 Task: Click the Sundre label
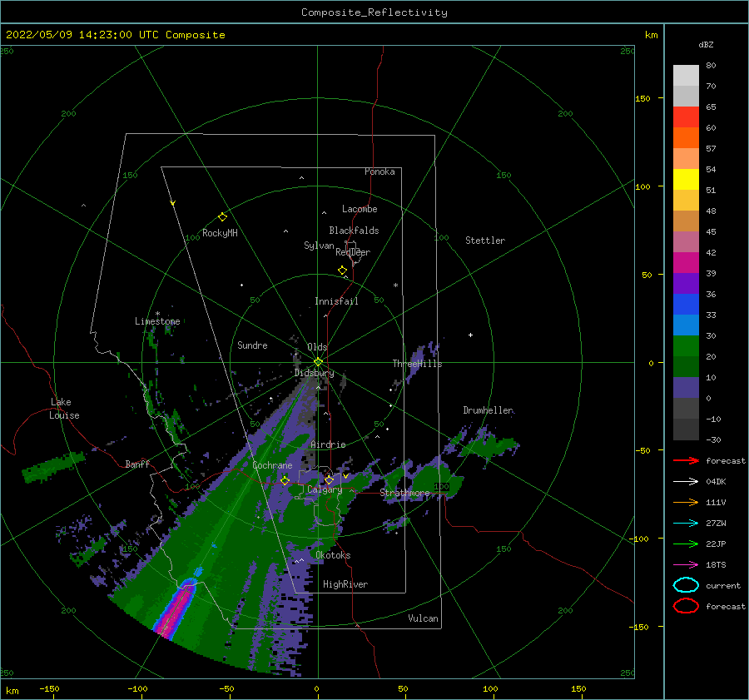252,345
